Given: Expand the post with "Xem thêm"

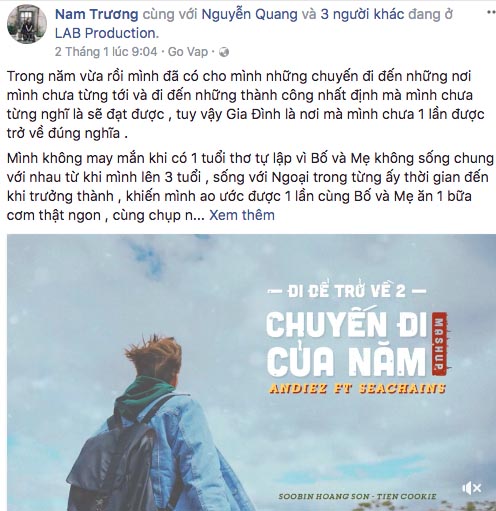Looking at the screenshot, I should [x=242, y=215].
